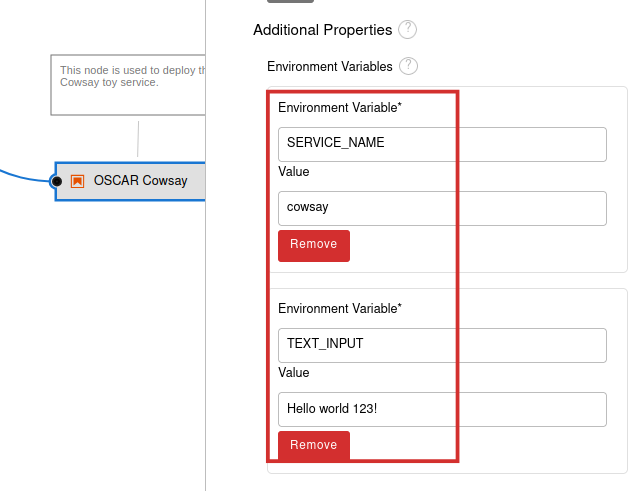Viewport: 643px width, 491px height.
Task: Click the Environment Variable label above TEXT_INPUT
Action: (x=339, y=308)
